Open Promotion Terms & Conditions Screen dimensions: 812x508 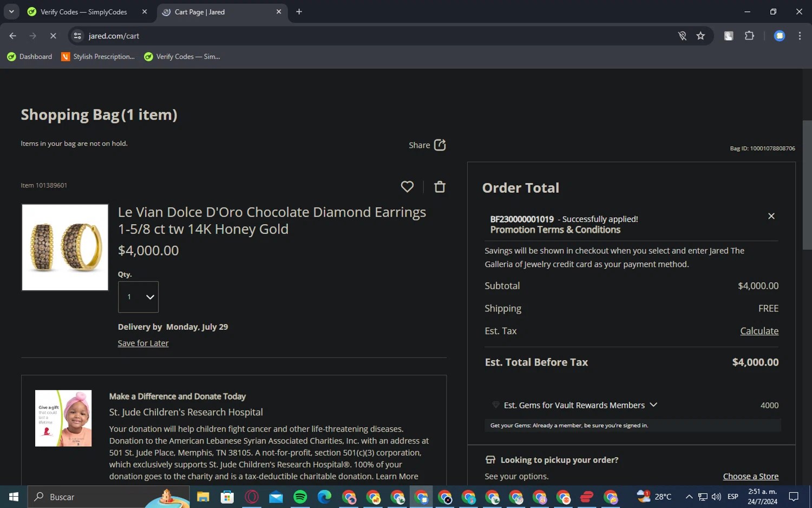[x=555, y=230]
